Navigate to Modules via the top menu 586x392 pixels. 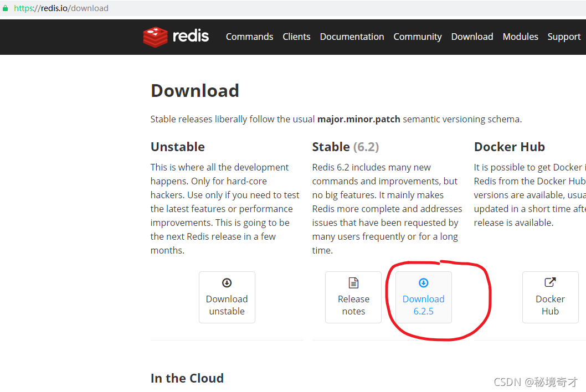click(x=520, y=37)
